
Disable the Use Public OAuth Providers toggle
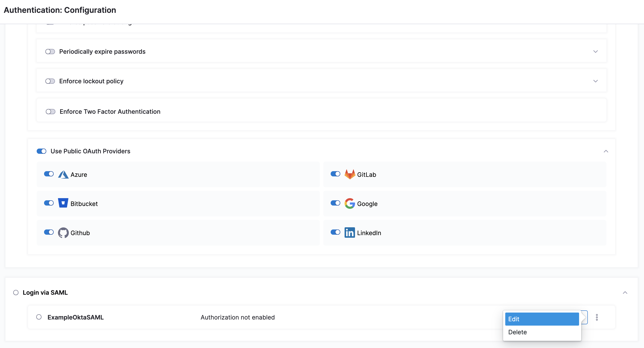click(41, 151)
